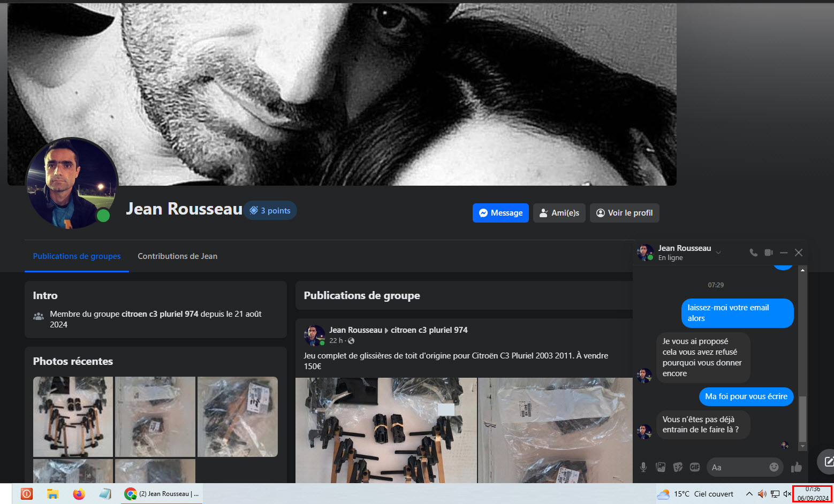Switch to Contributions de Jean tab

177,256
